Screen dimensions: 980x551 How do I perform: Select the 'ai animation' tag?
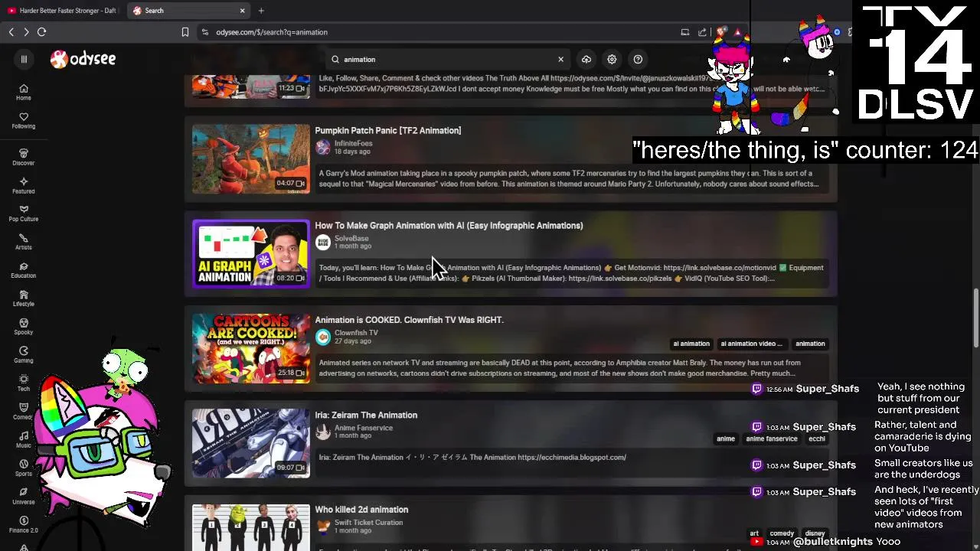pyautogui.click(x=691, y=344)
